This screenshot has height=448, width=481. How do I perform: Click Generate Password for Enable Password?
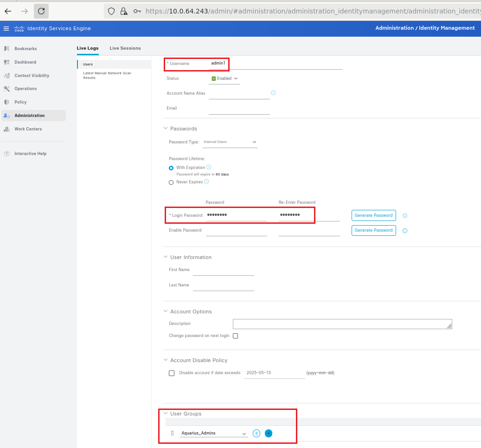[374, 230]
